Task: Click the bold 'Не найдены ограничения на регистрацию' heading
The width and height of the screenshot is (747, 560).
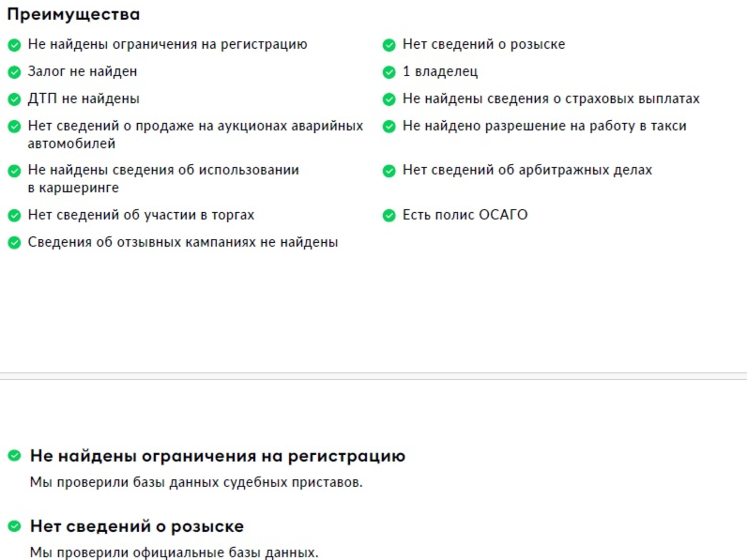Action: 218,456
